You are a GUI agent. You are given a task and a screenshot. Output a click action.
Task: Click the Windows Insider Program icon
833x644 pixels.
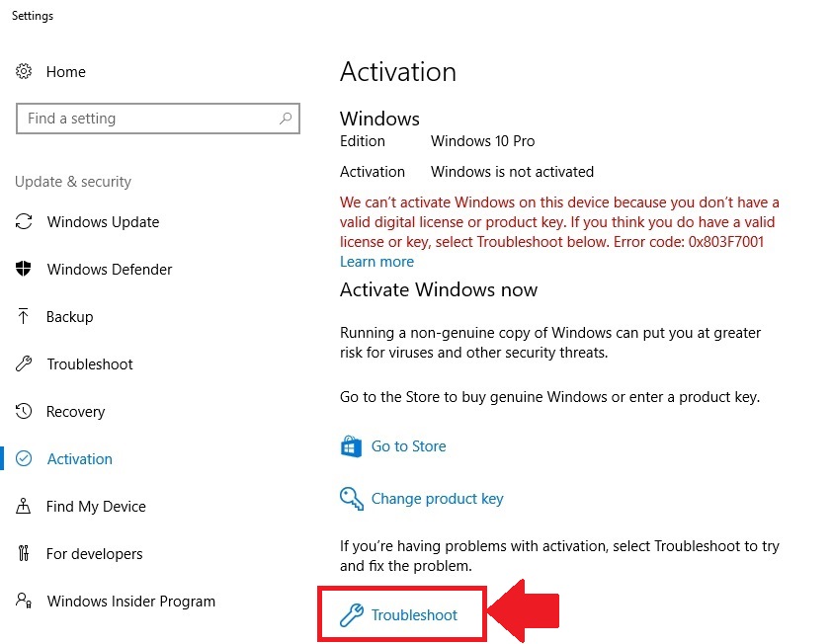pos(24,601)
